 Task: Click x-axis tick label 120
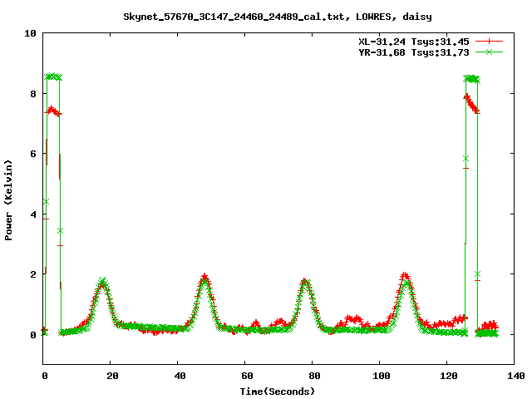(x=449, y=376)
